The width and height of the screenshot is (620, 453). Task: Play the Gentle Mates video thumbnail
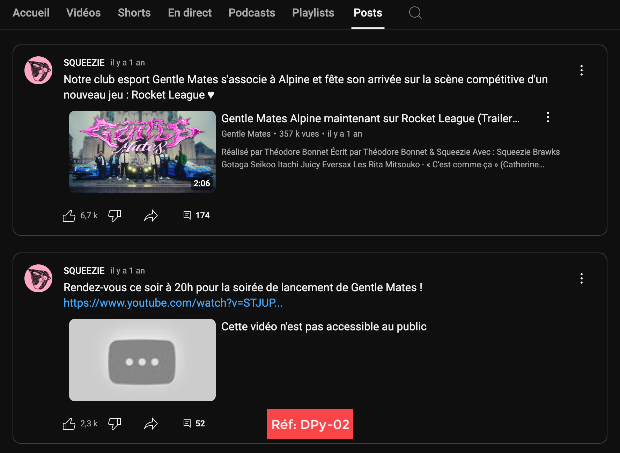coord(142,152)
